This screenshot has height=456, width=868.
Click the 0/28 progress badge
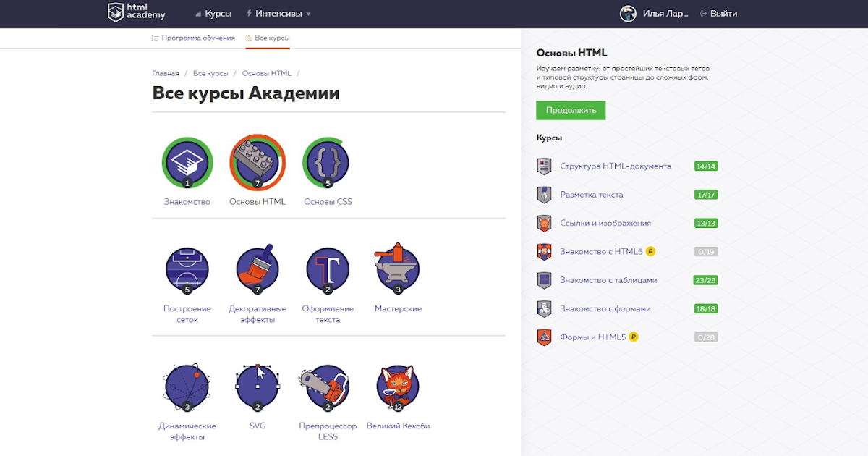pyautogui.click(x=705, y=337)
